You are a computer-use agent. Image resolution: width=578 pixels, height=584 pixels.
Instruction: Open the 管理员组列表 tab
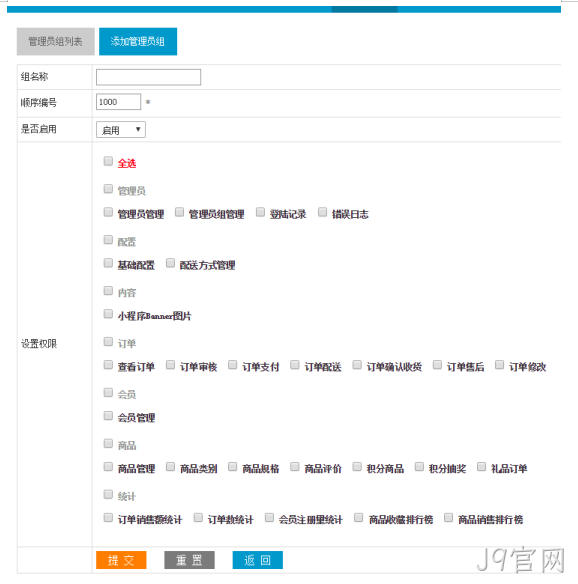(55, 41)
